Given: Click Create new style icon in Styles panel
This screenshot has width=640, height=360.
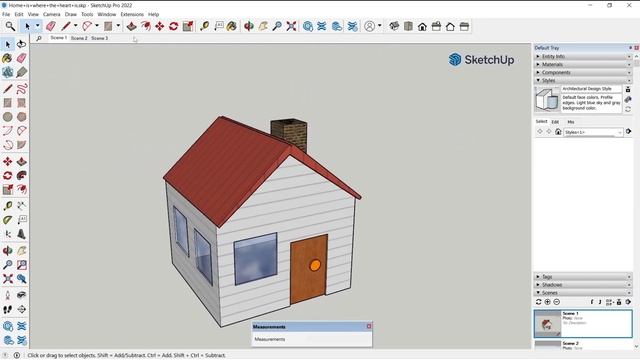Looking at the screenshot, I should (x=628, y=99).
